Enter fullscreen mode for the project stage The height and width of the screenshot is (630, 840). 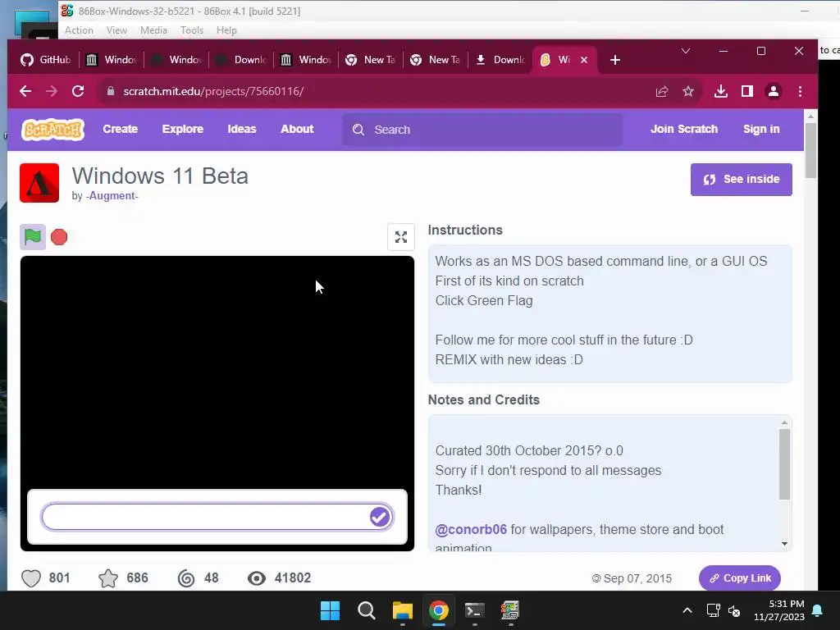pyautogui.click(x=400, y=237)
